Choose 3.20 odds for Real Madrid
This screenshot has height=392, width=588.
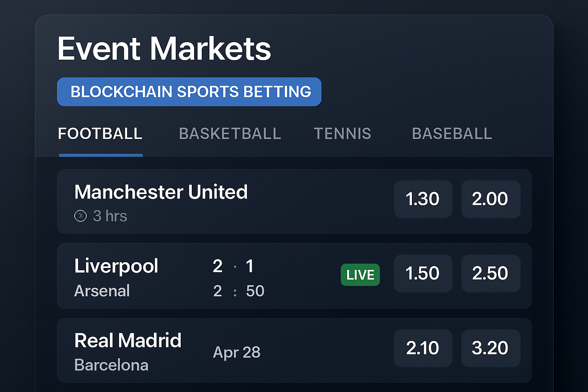pos(491,348)
